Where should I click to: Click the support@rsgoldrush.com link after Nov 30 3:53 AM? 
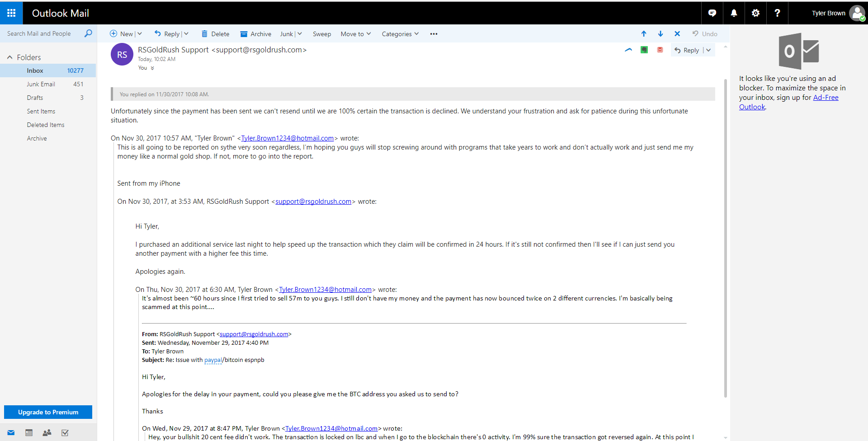coord(313,202)
